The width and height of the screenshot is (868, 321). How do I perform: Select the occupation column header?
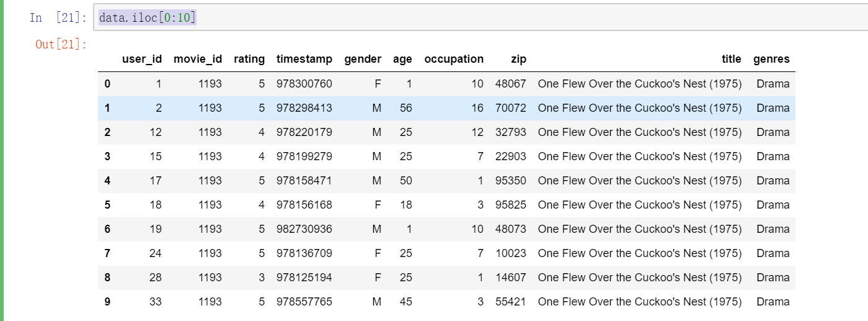[454, 59]
